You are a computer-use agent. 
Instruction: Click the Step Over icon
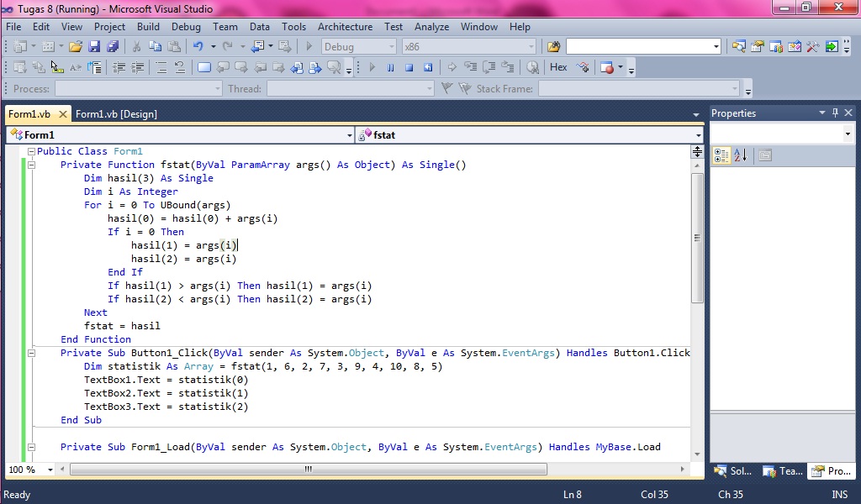[x=489, y=67]
